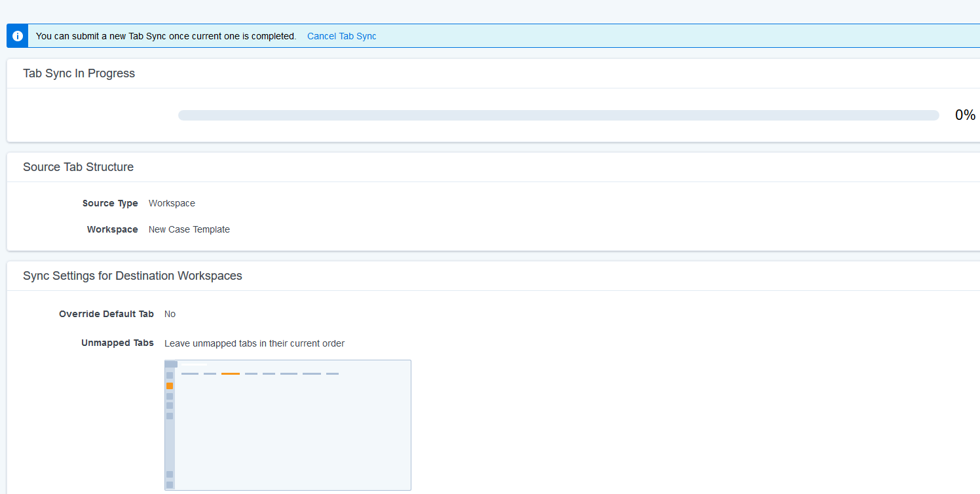The height and width of the screenshot is (494, 980).
Task: Click the blue info icon in the banner
Action: 18,36
